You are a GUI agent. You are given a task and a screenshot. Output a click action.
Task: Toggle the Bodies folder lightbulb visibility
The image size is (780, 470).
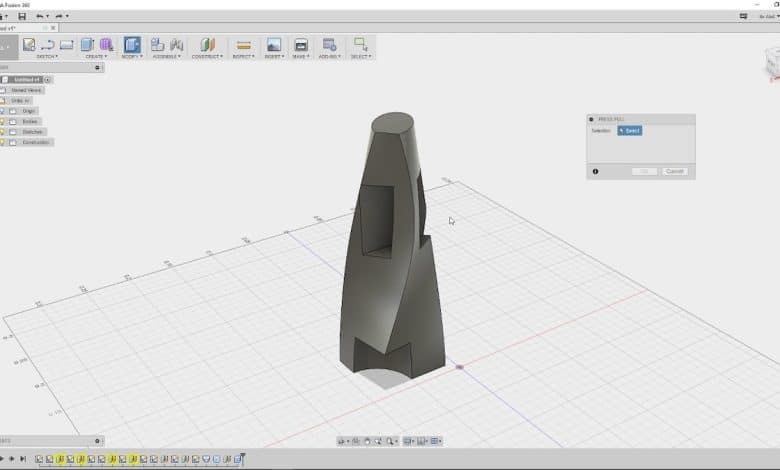tap(2, 121)
